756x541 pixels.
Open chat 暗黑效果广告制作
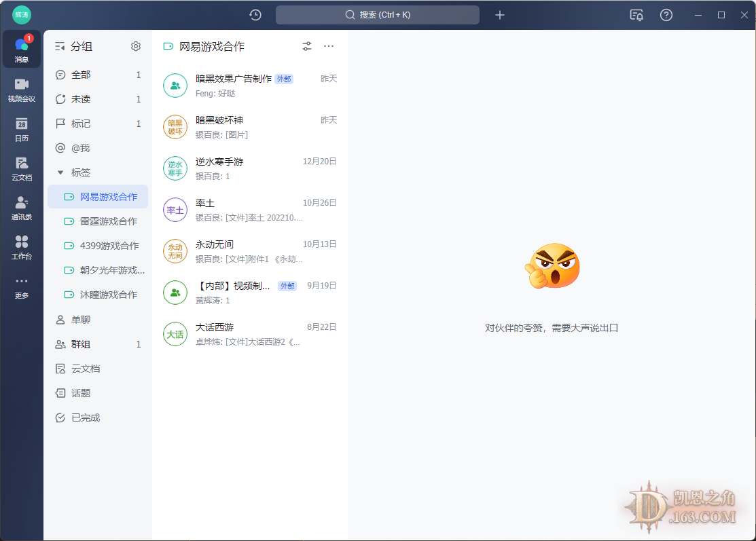250,86
